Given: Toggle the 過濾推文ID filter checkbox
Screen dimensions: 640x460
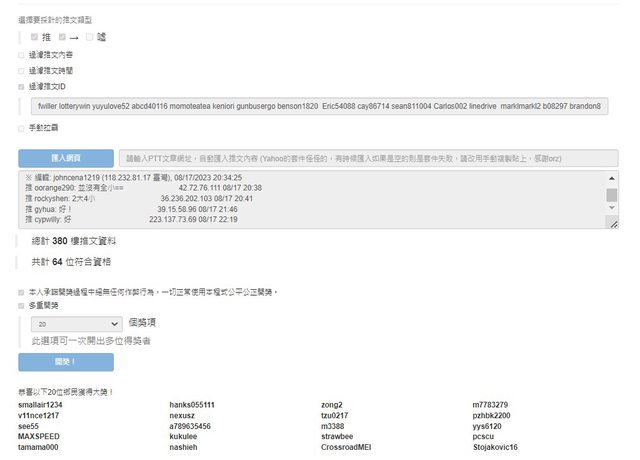Looking at the screenshot, I should tap(22, 87).
